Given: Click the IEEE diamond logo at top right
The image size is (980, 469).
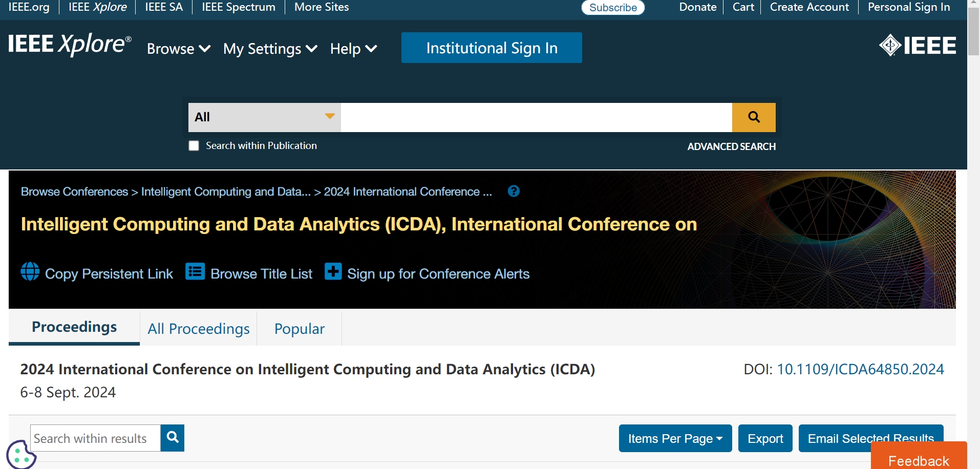Looking at the screenshot, I should point(918,46).
